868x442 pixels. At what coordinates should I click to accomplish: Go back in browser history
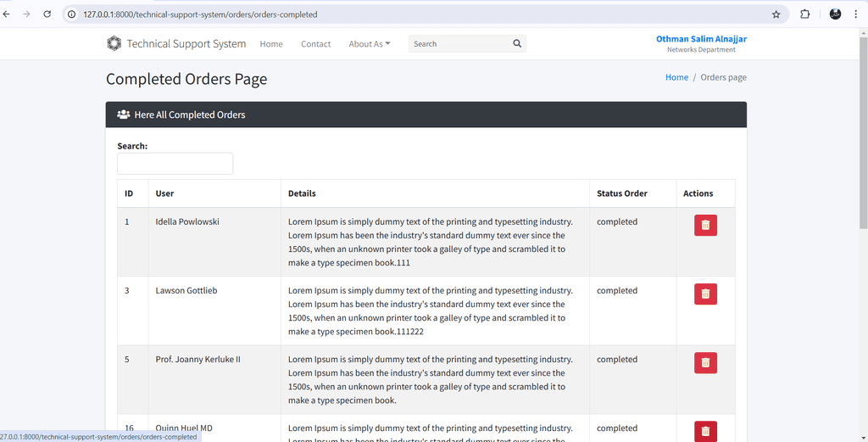click(x=7, y=14)
